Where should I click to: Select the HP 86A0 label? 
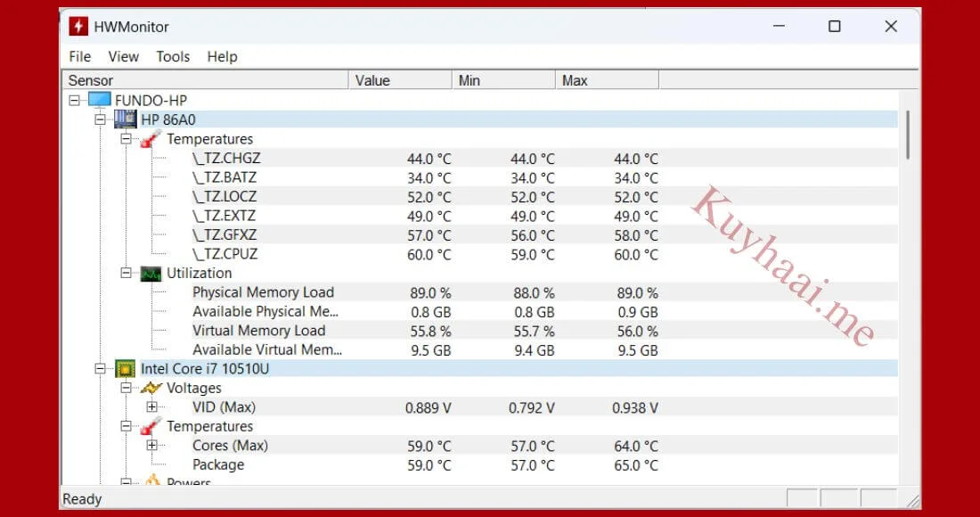point(168,119)
